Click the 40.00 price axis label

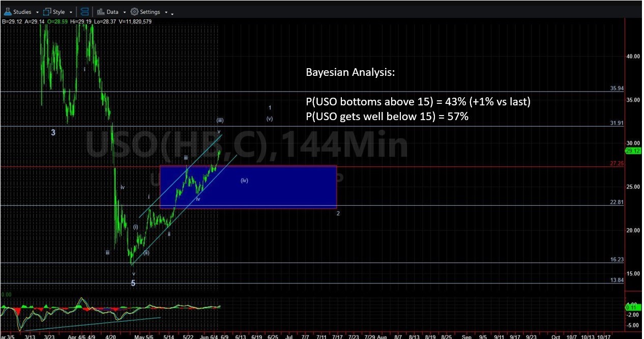pyautogui.click(x=634, y=56)
